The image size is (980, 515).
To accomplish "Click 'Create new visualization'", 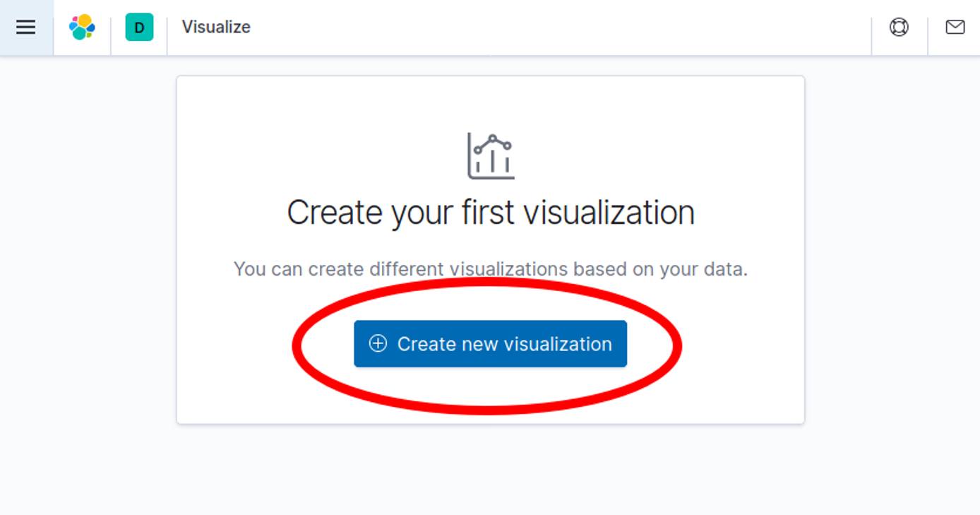I will (491, 343).
